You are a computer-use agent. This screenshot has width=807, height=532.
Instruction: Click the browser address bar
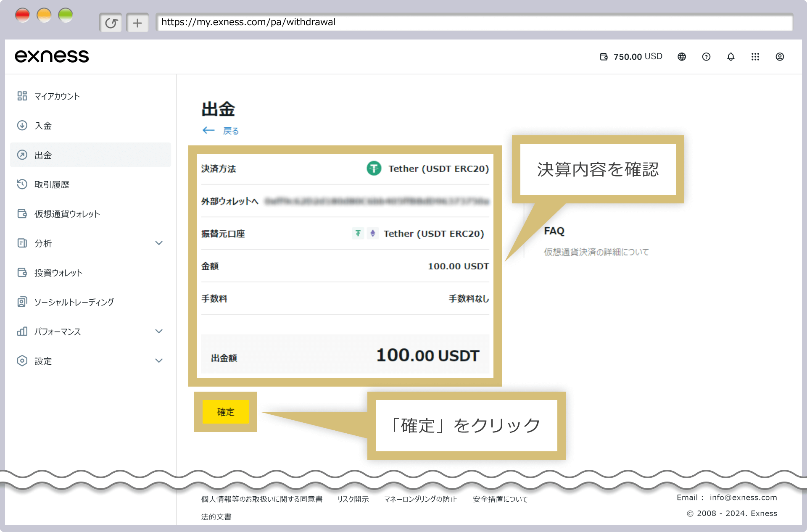(475, 22)
